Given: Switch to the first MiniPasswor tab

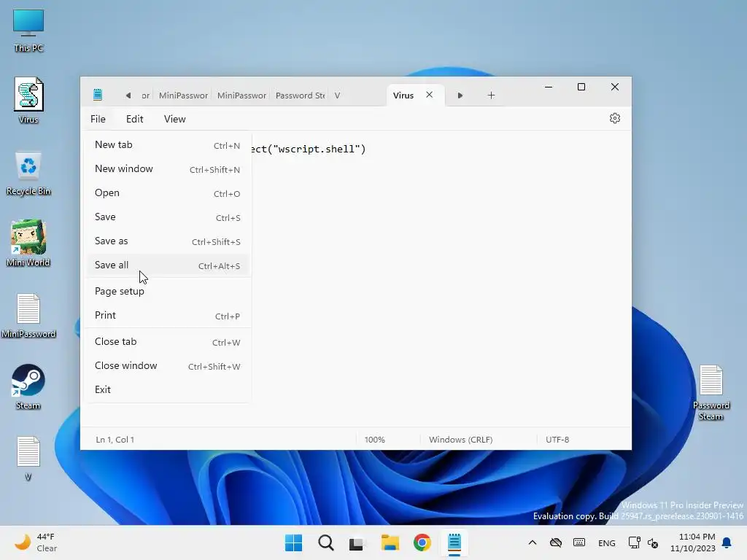Looking at the screenshot, I should [183, 96].
